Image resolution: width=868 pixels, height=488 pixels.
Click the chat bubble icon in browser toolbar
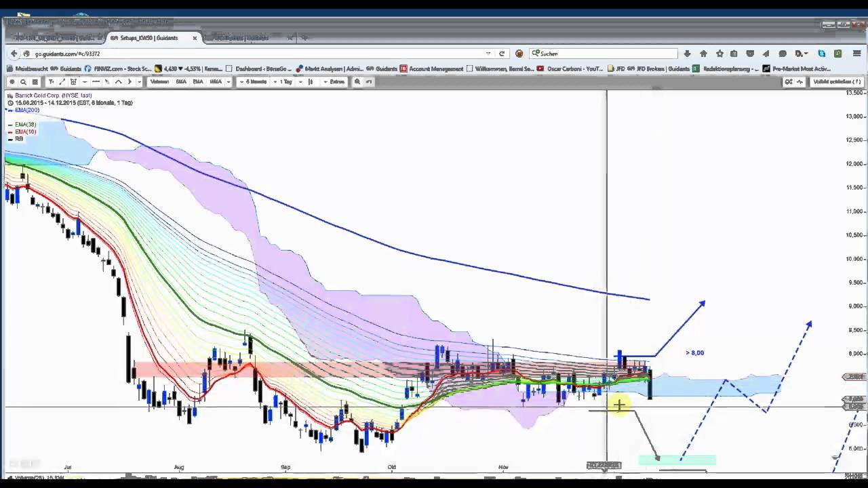(x=783, y=54)
